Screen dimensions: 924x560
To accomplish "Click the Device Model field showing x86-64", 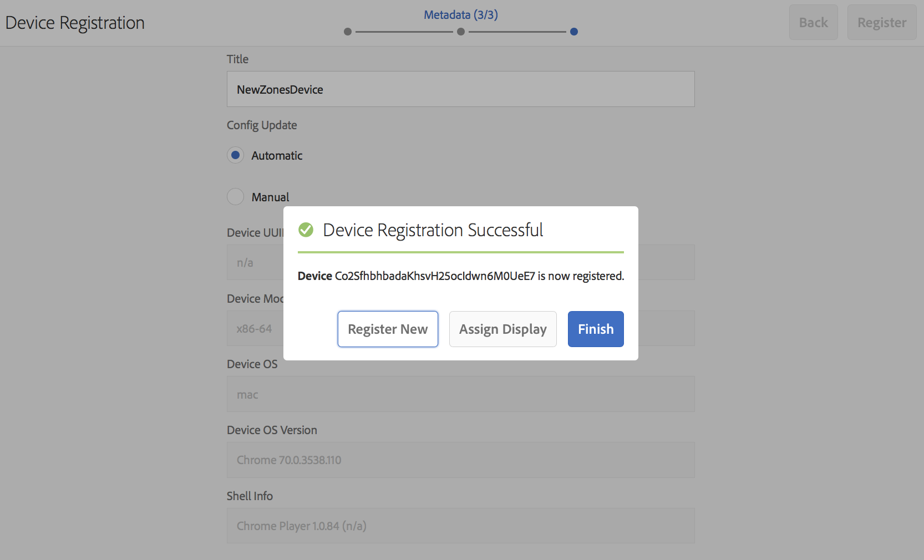I will (255, 328).
